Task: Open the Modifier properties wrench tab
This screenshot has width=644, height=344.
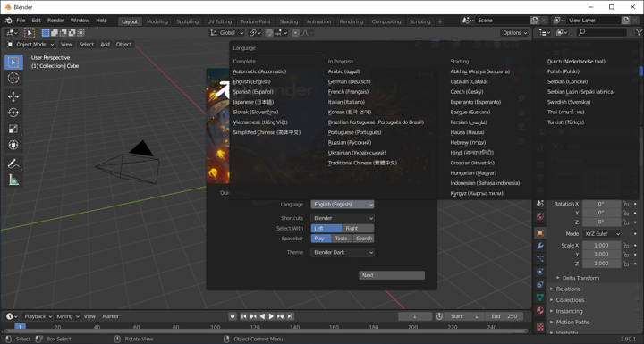Action: point(540,246)
